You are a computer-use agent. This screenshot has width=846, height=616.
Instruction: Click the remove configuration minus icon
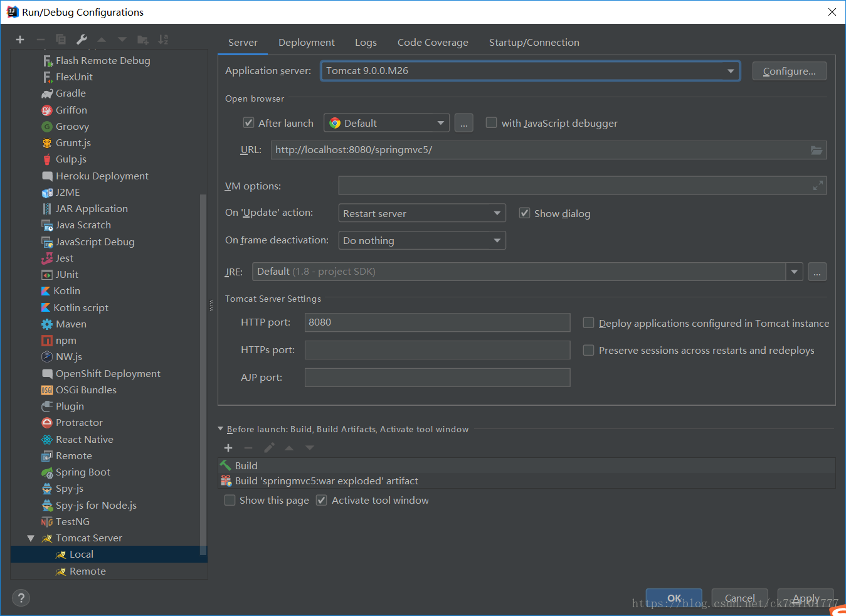point(41,40)
